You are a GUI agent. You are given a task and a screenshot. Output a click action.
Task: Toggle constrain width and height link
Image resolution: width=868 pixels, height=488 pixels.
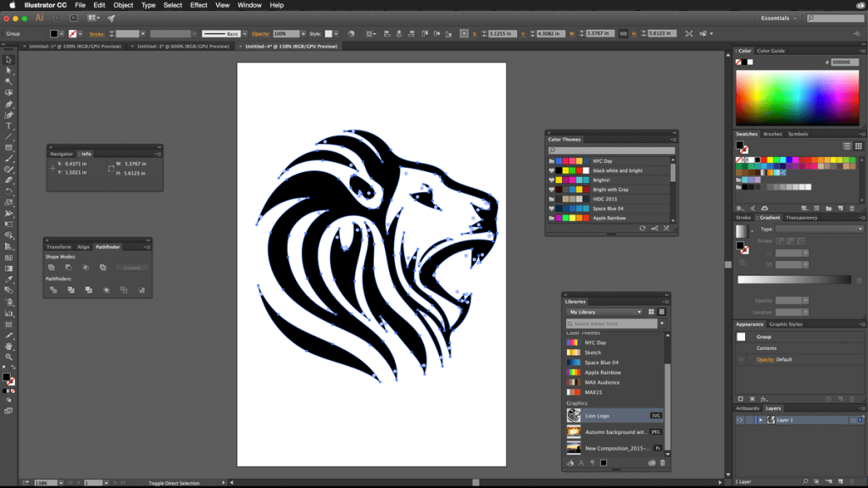pos(623,34)
